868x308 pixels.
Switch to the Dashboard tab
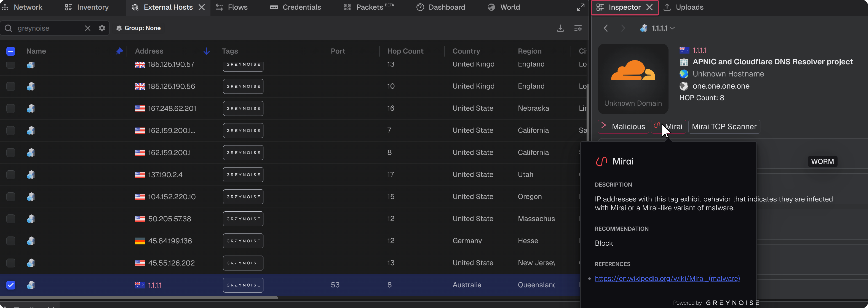441,7
